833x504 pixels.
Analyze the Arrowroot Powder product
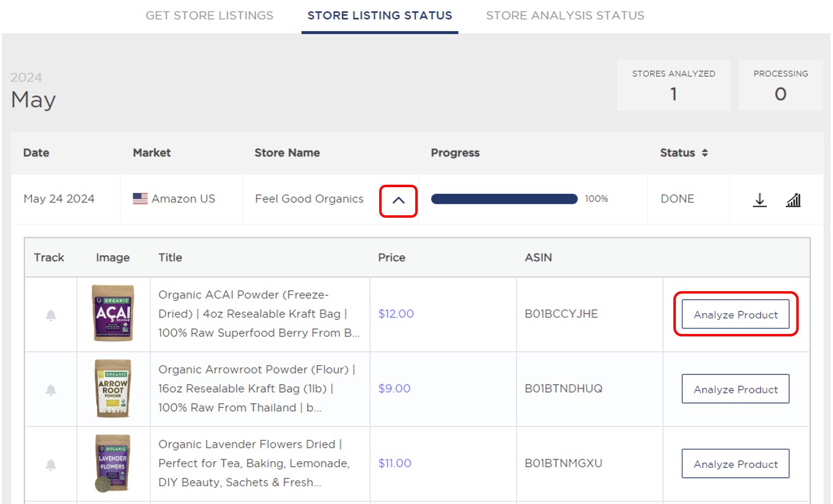(735, 388)
